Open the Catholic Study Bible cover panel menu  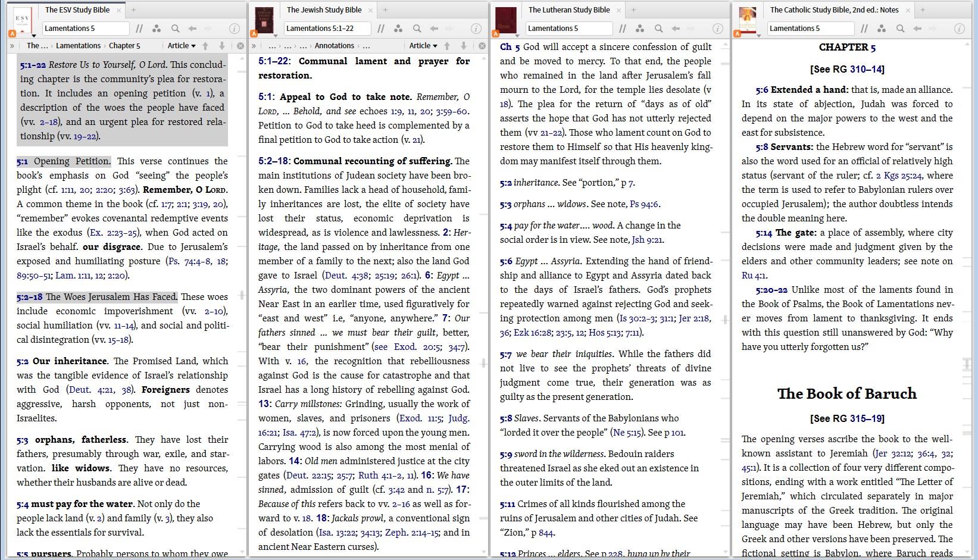click(747, 21)
